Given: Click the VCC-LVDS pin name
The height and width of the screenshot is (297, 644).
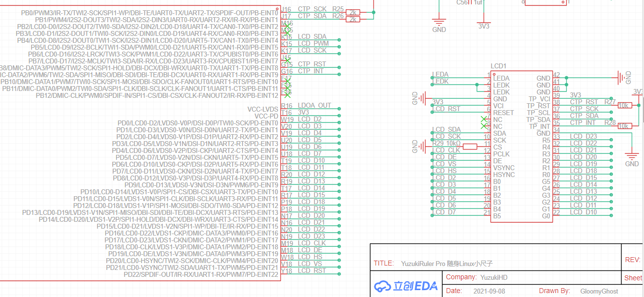Looking at the screenshot, I should click(x=263, y=109).
